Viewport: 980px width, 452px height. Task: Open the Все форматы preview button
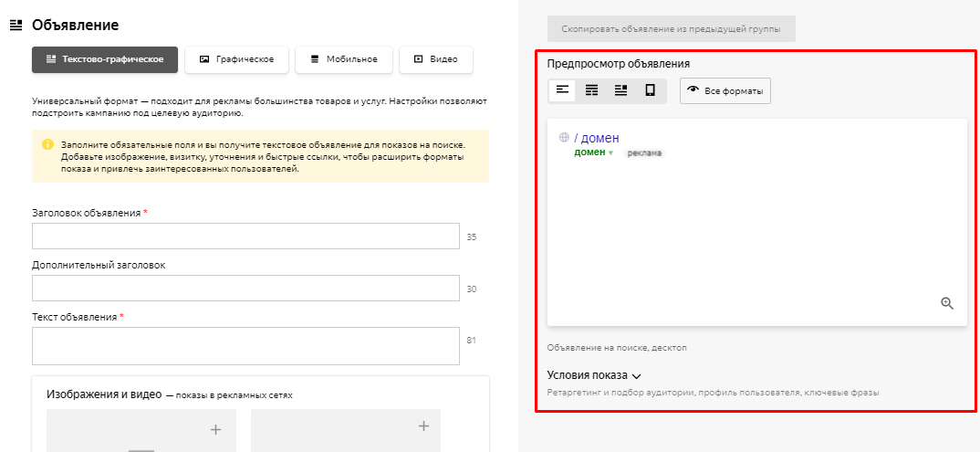(x=725, y=90)
